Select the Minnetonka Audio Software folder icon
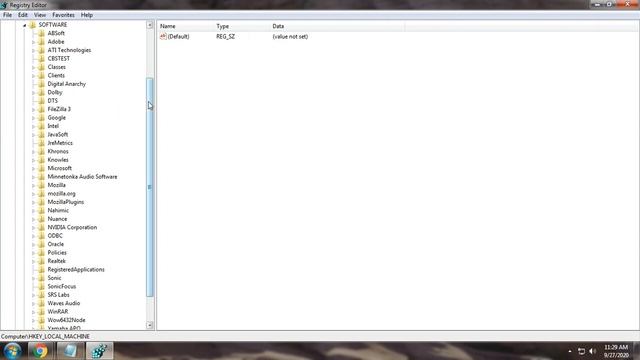 point(41,177)
